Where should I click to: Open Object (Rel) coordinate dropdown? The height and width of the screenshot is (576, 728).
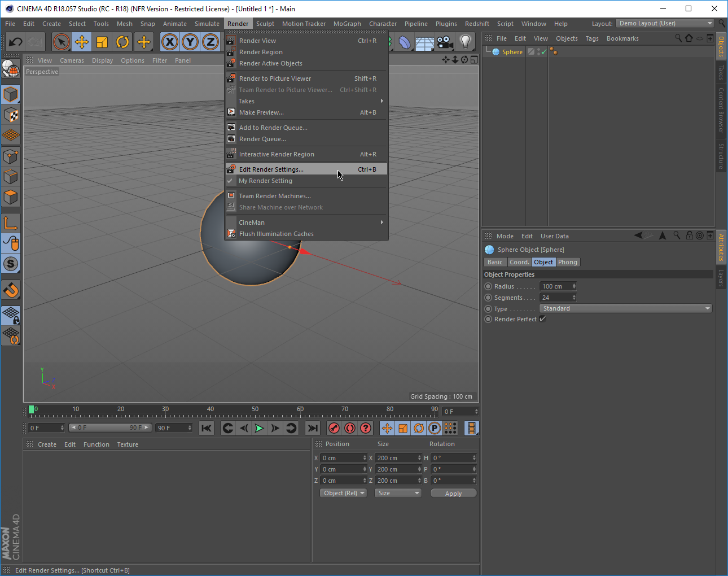point(343,493)
